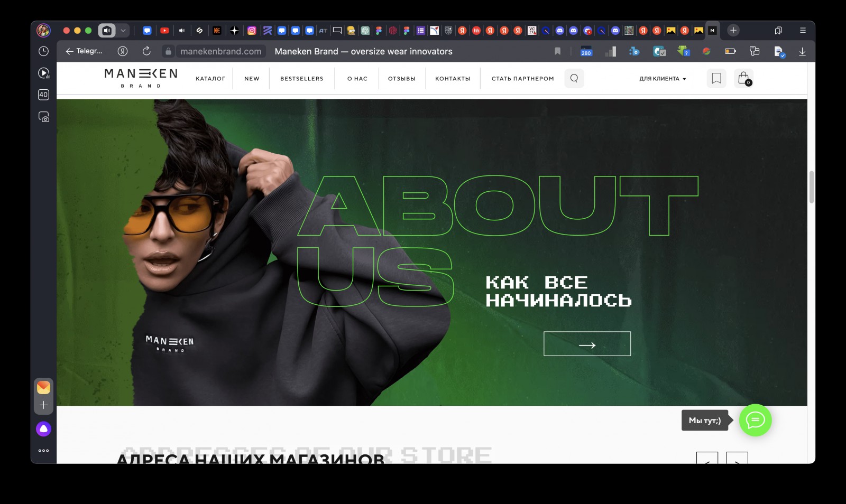The height and width of the screenshot is (504, 846).
Task: Open the vc.ru tab
Action: click(x=532, y=31)
